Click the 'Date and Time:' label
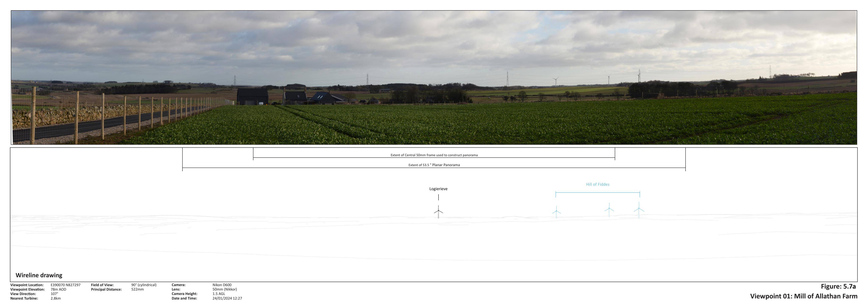The width and height of the screenshot is (868, 307). pos(184,298)
